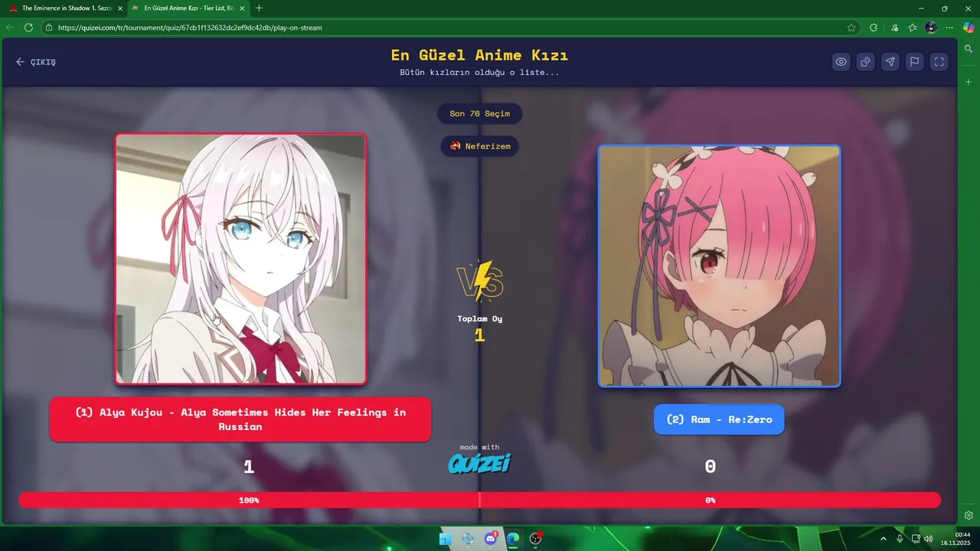Vote for Alya Kujou red button
The width and height of the screenshot is (980, 551).
(240, 419)
